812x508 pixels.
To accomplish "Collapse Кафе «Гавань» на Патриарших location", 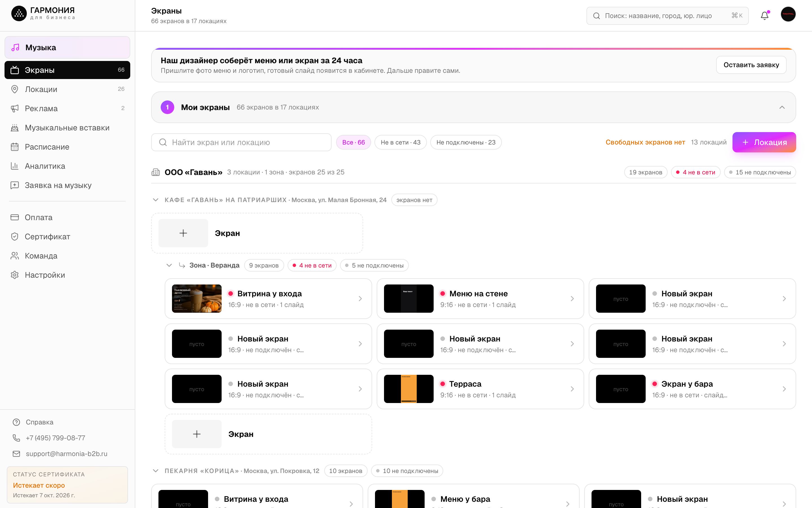I will [155, 200].
